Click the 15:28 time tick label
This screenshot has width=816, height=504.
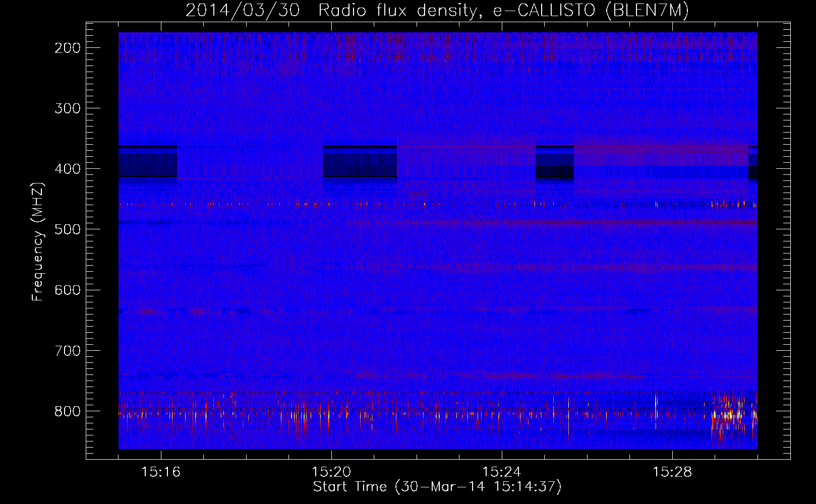coord(672,472)
